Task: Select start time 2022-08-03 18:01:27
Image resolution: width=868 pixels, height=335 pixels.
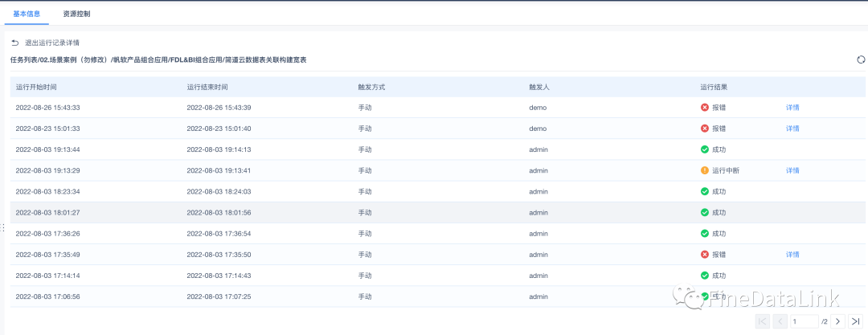Action: [x=47, y=213]
